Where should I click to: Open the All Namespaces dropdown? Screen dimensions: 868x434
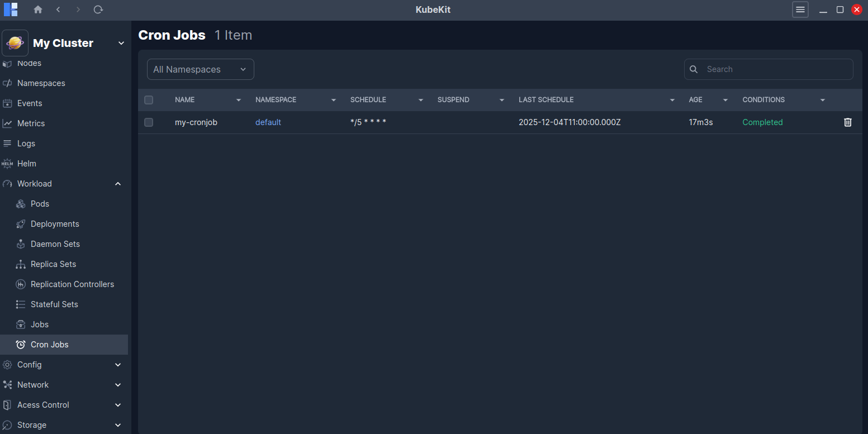pyautogui.click(x=200, y=69)
